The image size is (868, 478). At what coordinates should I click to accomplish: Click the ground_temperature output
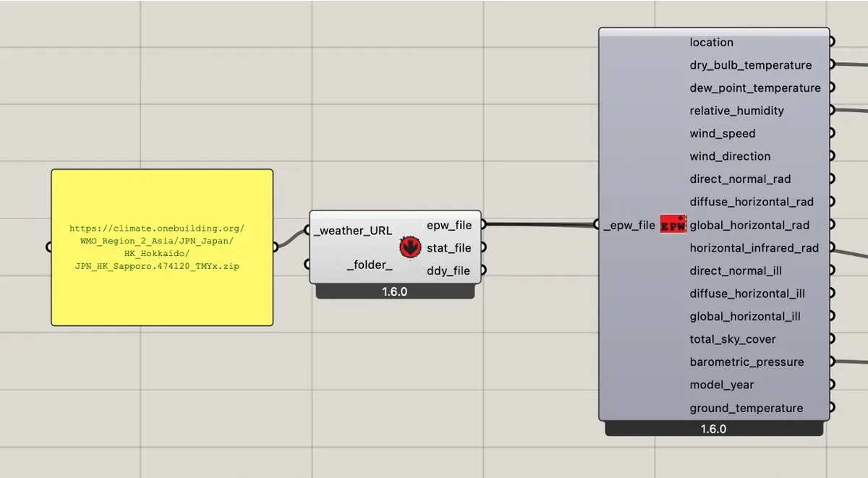[746, 408]
